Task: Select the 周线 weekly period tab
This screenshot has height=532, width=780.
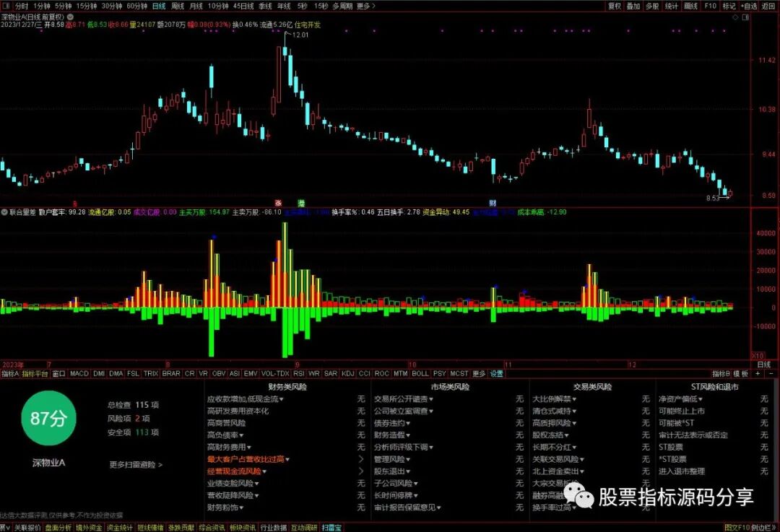Action: (178, 6)
